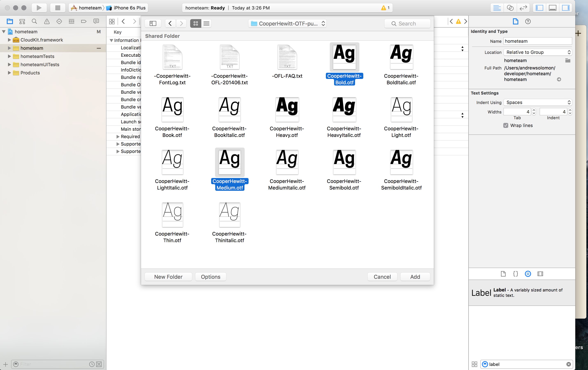This screenshot has width=588, height=370.
Task: Click the back navigation arrow in browser
Action: 170,23
